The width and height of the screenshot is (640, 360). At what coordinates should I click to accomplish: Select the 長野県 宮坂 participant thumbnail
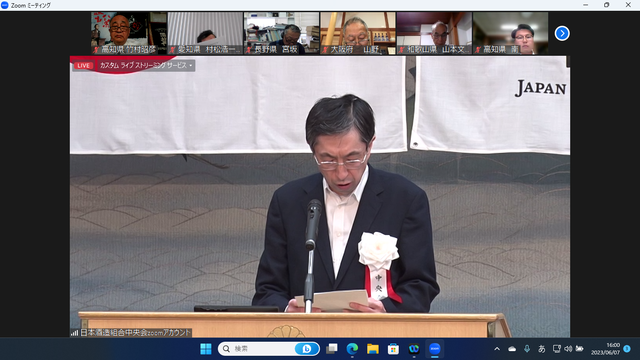(x=282, y=33)
